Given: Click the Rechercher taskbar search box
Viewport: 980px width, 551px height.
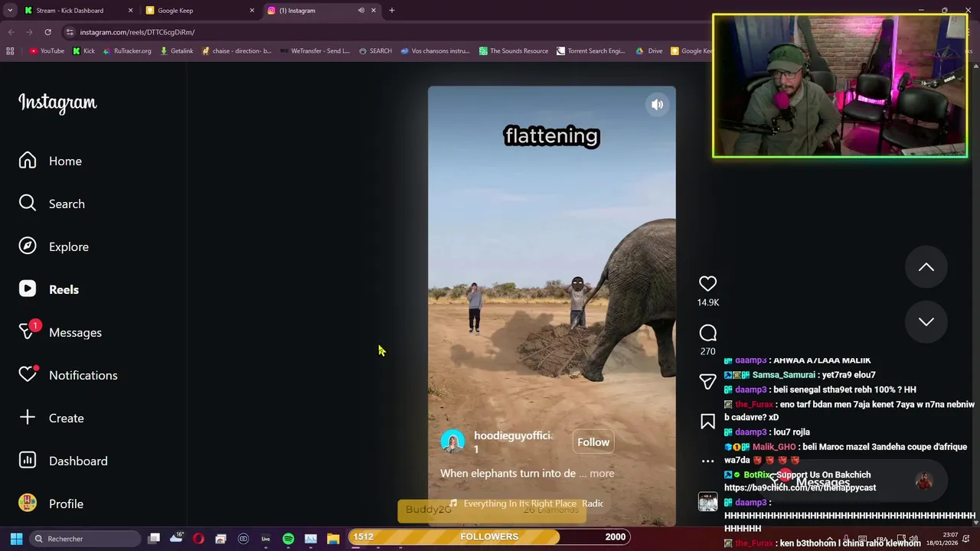Looking at the screenshot, I should (x=84, y=539).
